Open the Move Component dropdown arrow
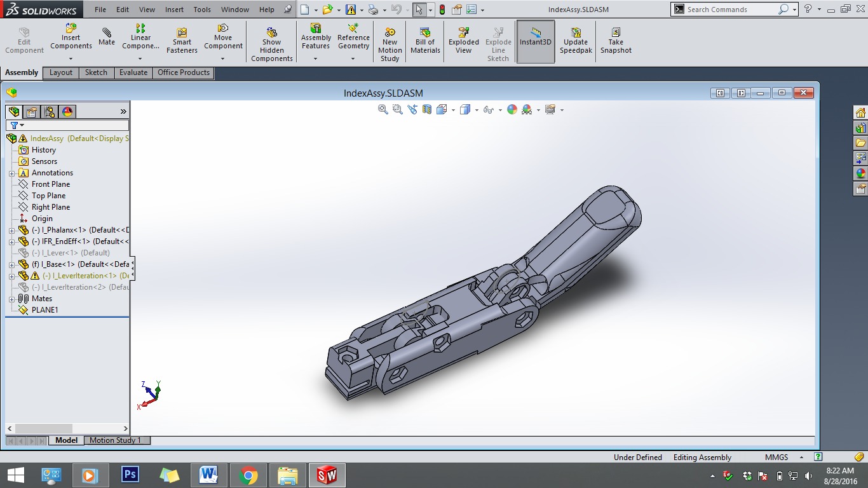The width and height of the screenshot is (868, 488). tap(223, 58)
